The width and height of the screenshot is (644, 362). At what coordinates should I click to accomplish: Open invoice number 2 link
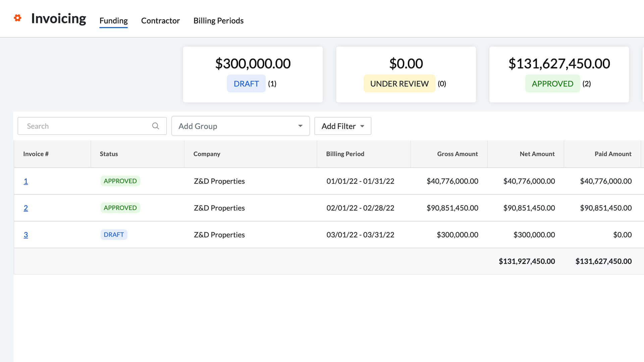[26, 208]
